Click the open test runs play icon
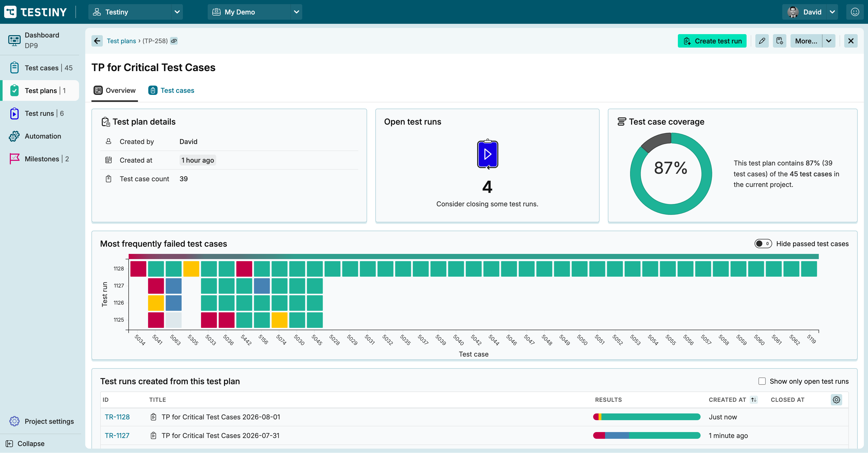 click(487, 154)
